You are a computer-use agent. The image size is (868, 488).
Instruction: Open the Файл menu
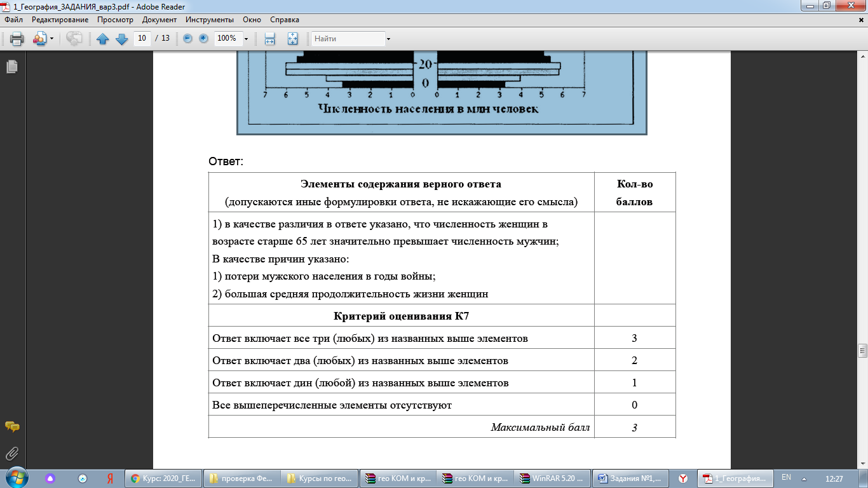coord(13,20)
